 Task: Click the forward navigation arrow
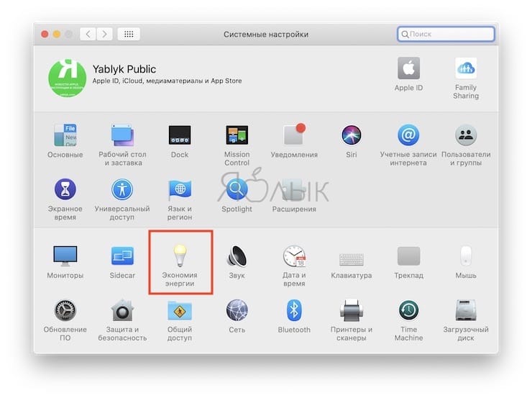coord(105,34)
